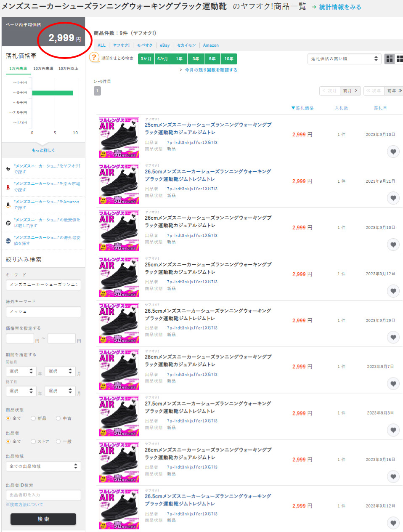Click the Rakuten "R" icon in sidebar

pyautogui.click(x=8, y=187)
